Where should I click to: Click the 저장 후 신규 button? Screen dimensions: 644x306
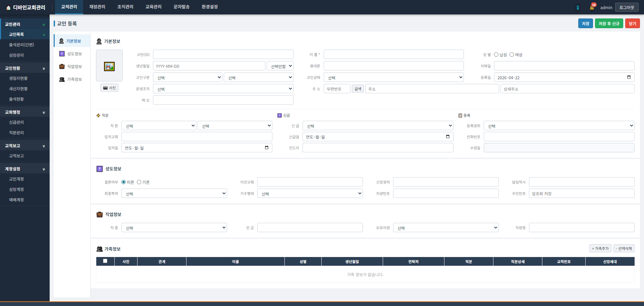pyautogui.click(x=609, y=23)
